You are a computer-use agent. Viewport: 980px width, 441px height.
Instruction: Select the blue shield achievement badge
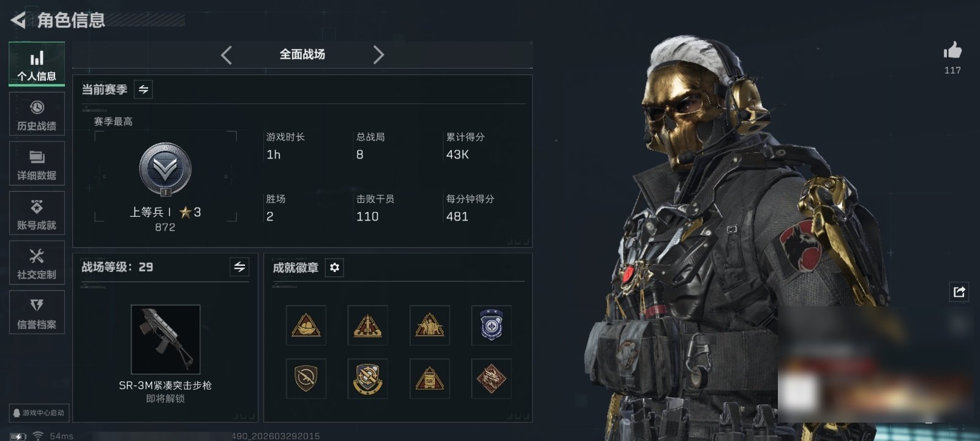tap(491, 325)
